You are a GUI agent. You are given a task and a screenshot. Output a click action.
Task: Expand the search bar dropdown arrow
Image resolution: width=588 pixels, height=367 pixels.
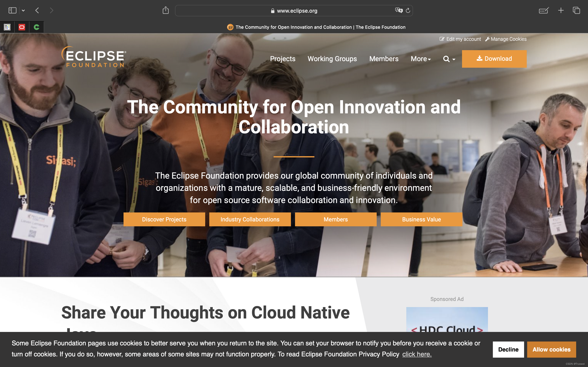pos(454,59)
